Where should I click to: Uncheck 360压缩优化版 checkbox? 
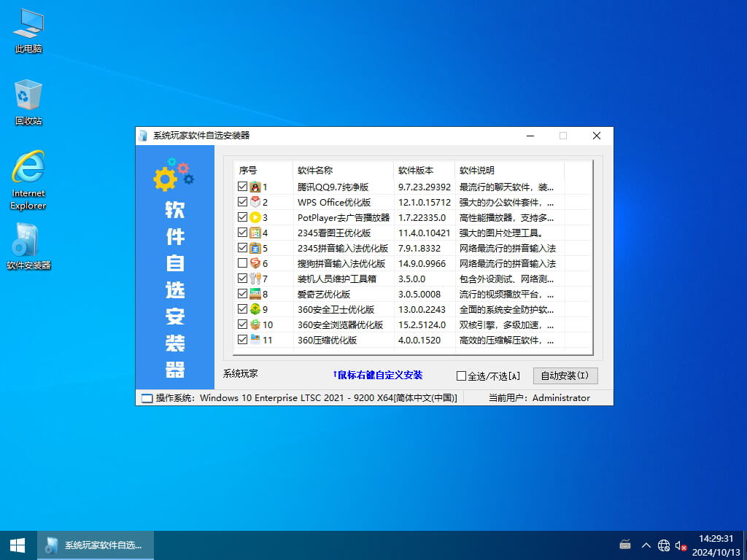coord(242,340)
